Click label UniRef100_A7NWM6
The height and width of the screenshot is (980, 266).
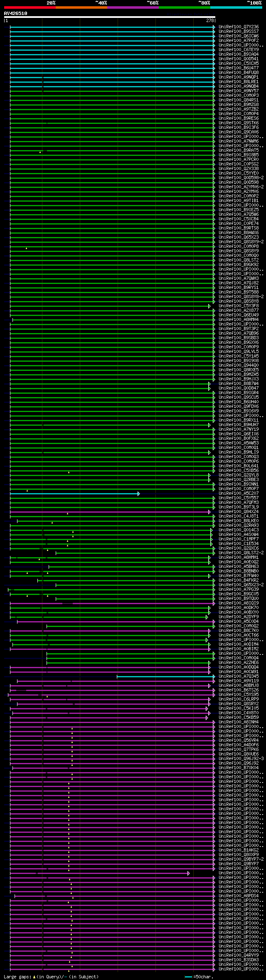(239, 141)
